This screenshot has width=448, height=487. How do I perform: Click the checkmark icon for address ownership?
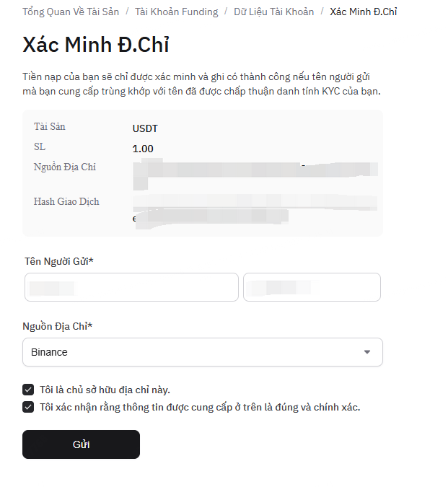pos(28,390)
